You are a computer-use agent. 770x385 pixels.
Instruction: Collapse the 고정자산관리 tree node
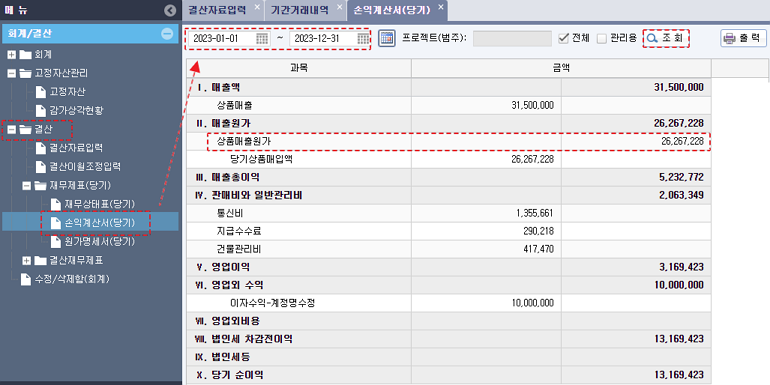click(x=12, y=73)
